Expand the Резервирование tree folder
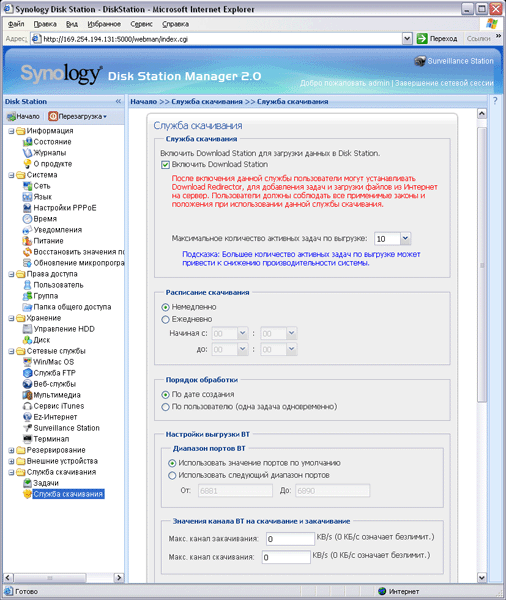The image size is (506, 600). [11, 451]
